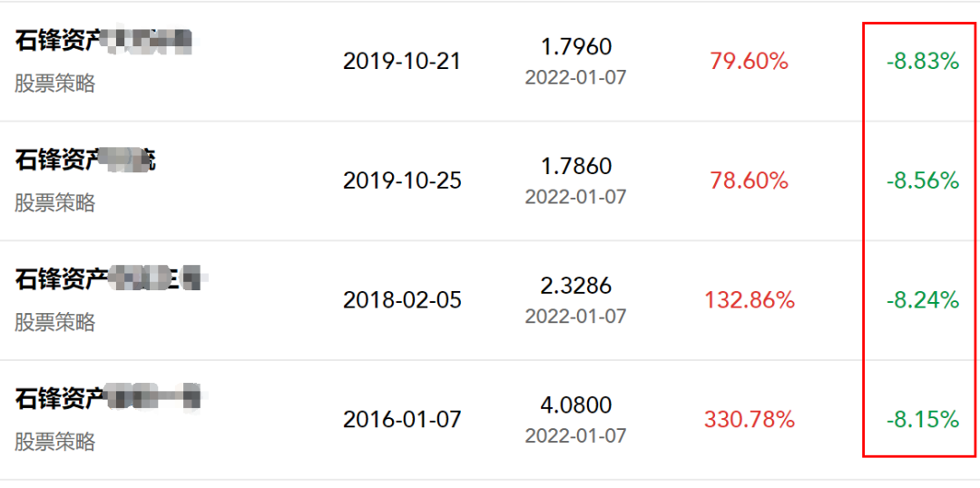
Task: Select the 2018-02-05 inception date
Action: [402, 300]
